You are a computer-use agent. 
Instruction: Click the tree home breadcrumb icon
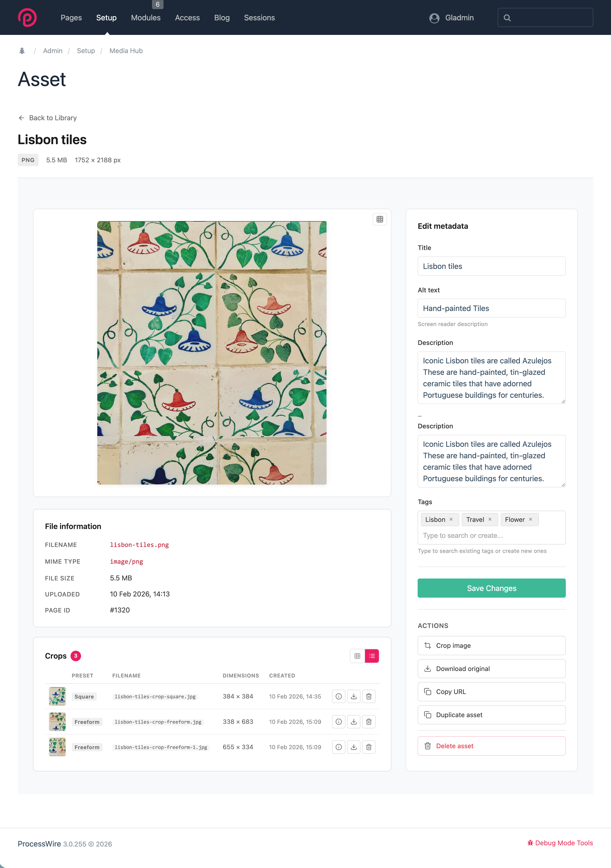(22, 51)
